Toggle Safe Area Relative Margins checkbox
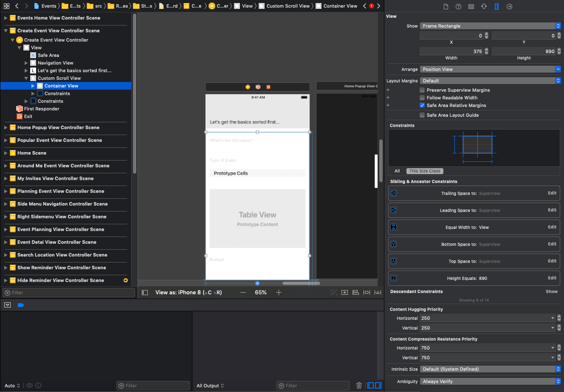The width and height of the screenshot is (564, 392). click(422, 105)
